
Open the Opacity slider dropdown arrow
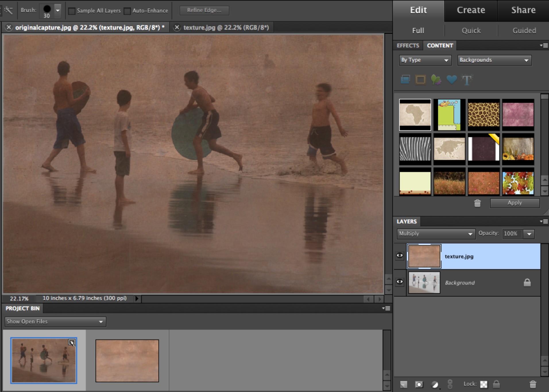(529, 234)
